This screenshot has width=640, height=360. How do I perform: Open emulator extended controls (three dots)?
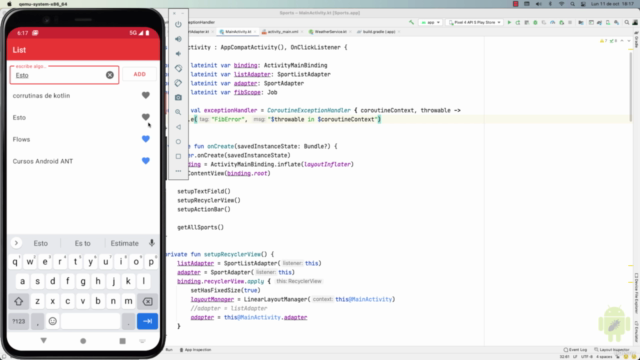click(178, 171)
